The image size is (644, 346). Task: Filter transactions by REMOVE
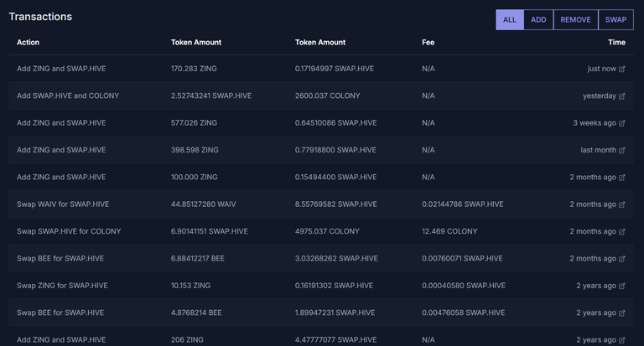coord(576,20)
